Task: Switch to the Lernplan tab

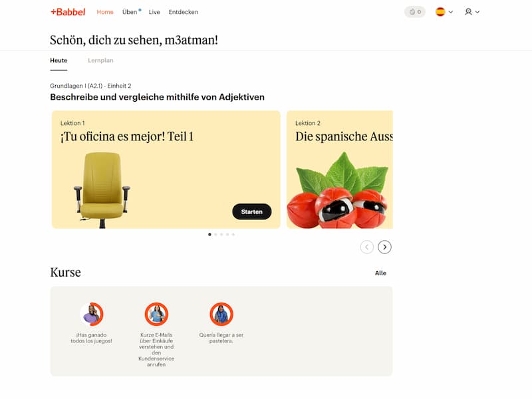Action: [x=100, y=61]
